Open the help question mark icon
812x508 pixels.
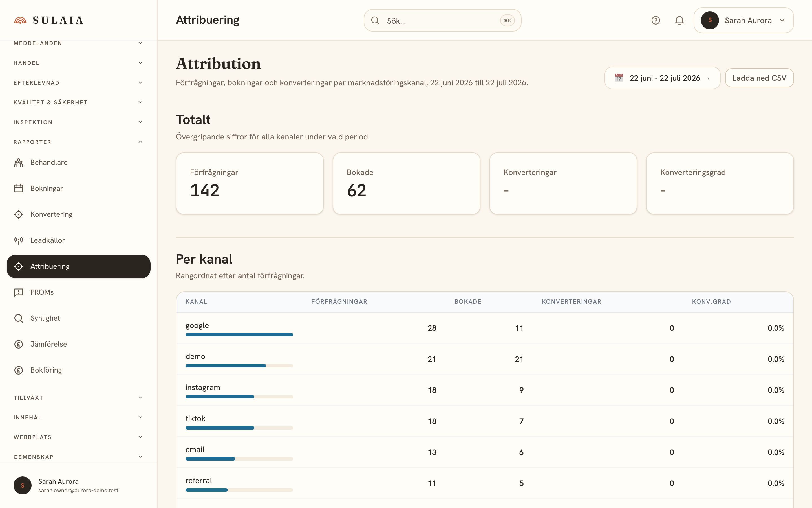pyautogui.click(x=655, y=21)
